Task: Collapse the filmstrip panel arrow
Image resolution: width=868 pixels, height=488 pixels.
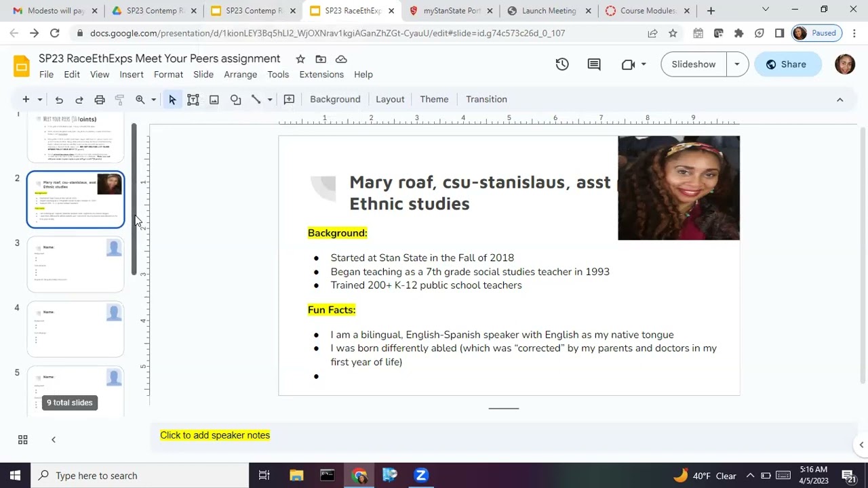Action: coord(54,440)
